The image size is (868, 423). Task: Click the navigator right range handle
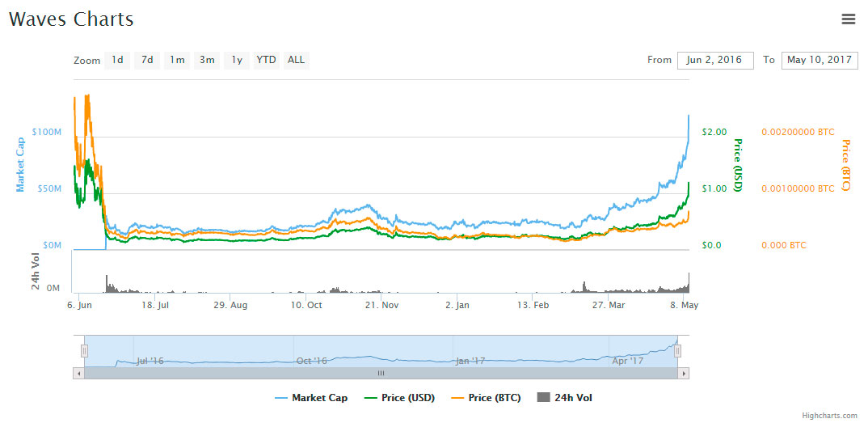click(x=677, y=351)
